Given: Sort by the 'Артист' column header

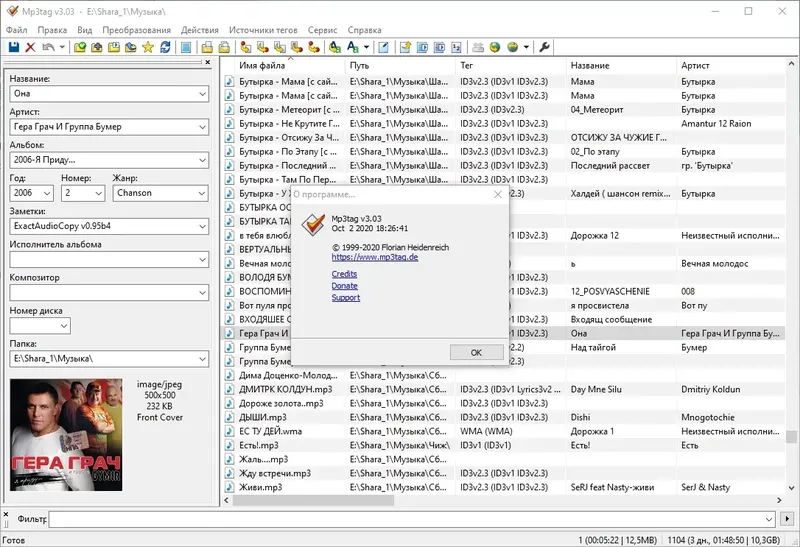Looking at the screenshot, I should click(x=731, y=65).
